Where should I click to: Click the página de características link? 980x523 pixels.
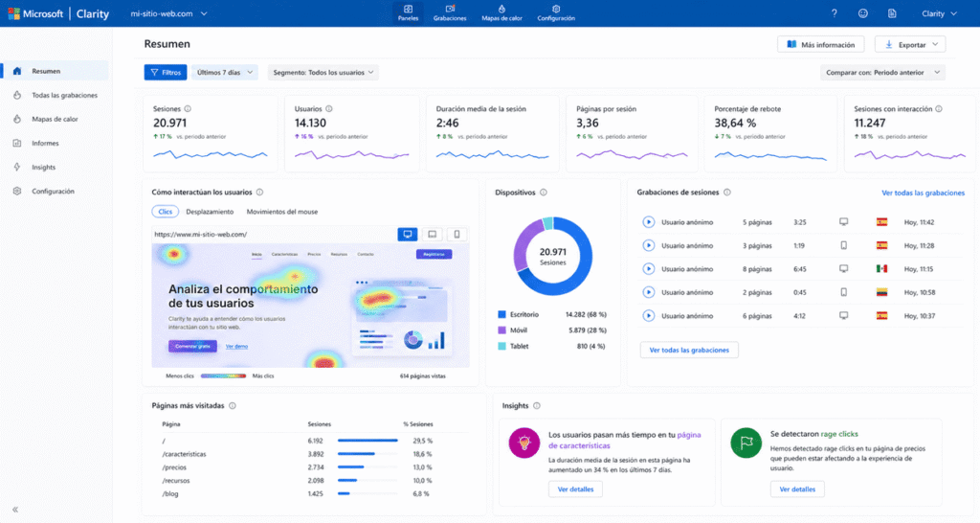(x=624, y=440)
